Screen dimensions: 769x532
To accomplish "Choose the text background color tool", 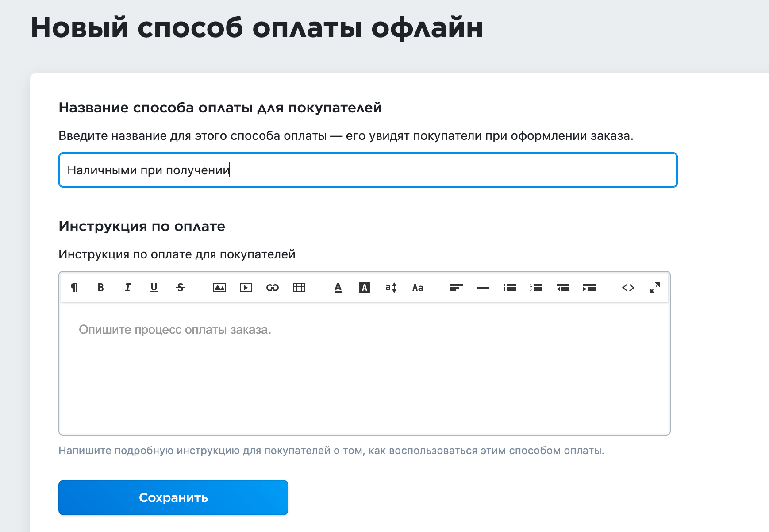I will pos(365,288).
